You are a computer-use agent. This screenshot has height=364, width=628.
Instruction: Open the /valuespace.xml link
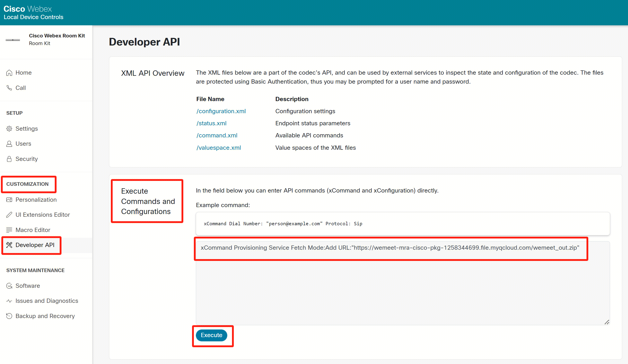click(219, 148)
